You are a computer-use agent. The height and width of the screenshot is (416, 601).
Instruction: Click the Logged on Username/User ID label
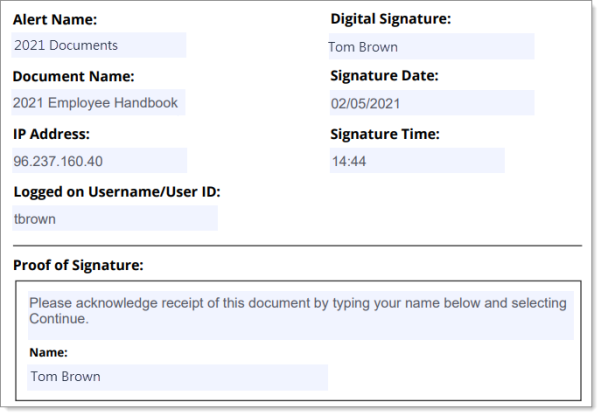117,192
